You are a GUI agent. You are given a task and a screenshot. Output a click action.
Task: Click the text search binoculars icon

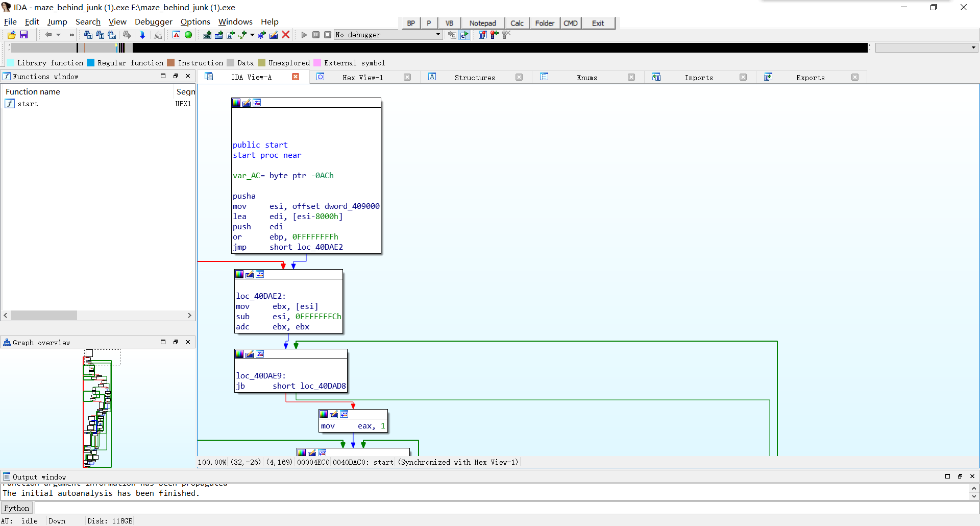pos(100,35)
